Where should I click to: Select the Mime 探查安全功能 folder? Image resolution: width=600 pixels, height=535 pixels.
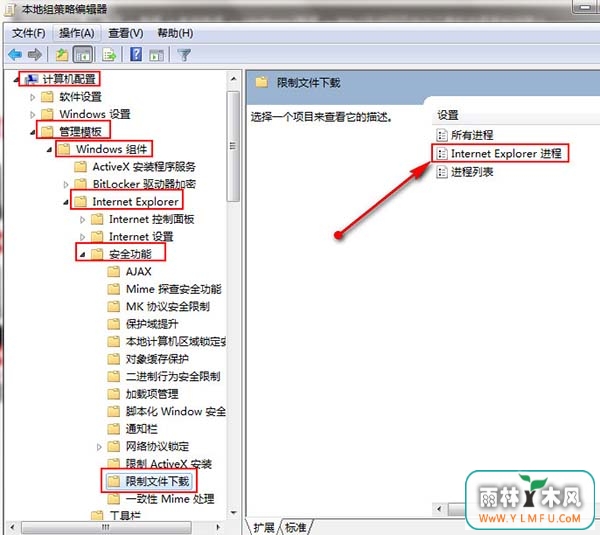pyautogui.click(x=165, y=289)
